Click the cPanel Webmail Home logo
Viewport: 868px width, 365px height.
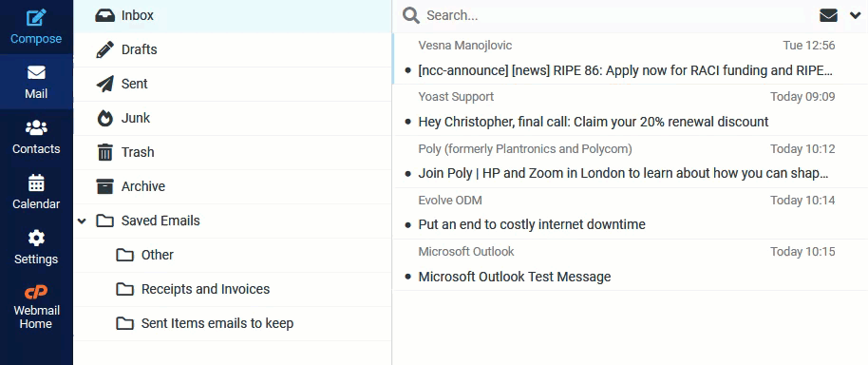(x=36, y=292)
